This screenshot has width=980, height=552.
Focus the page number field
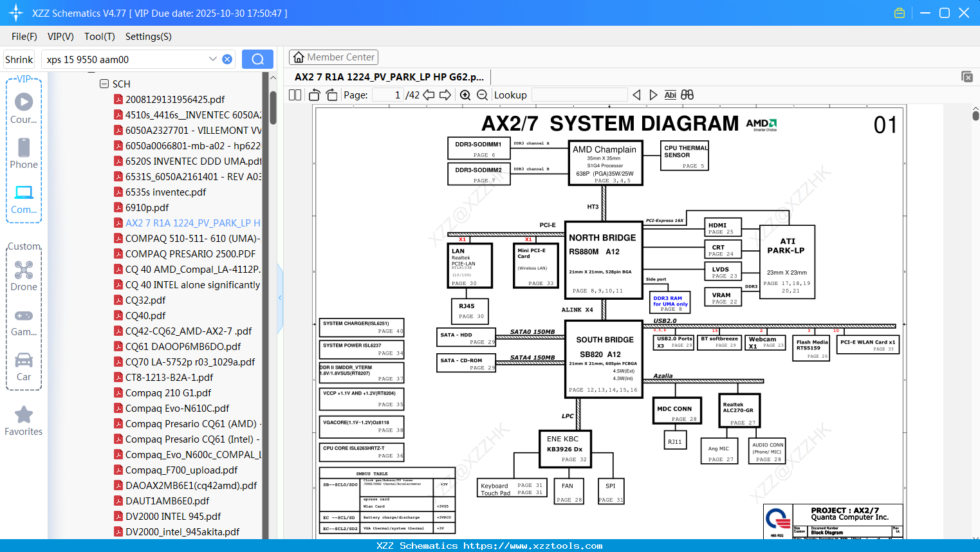pos(387,95)
